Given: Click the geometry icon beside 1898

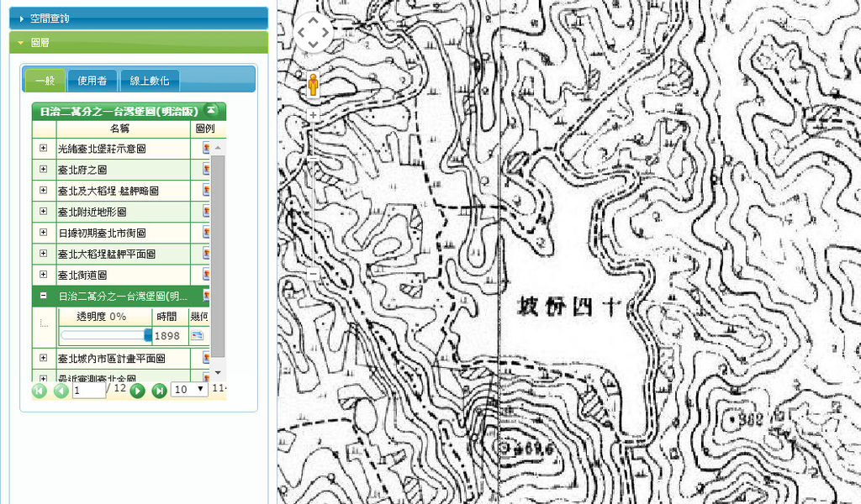Looking at the screenshot, I should (197, 335).
